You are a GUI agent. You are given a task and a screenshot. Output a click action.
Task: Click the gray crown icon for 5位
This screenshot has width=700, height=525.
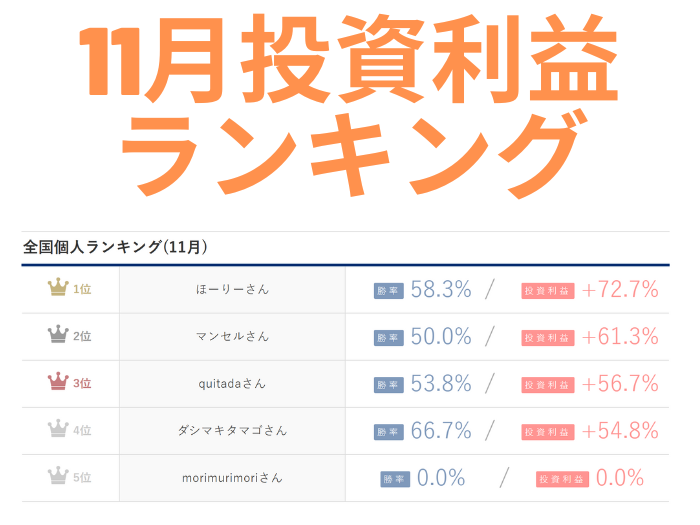tap(57, 477)
